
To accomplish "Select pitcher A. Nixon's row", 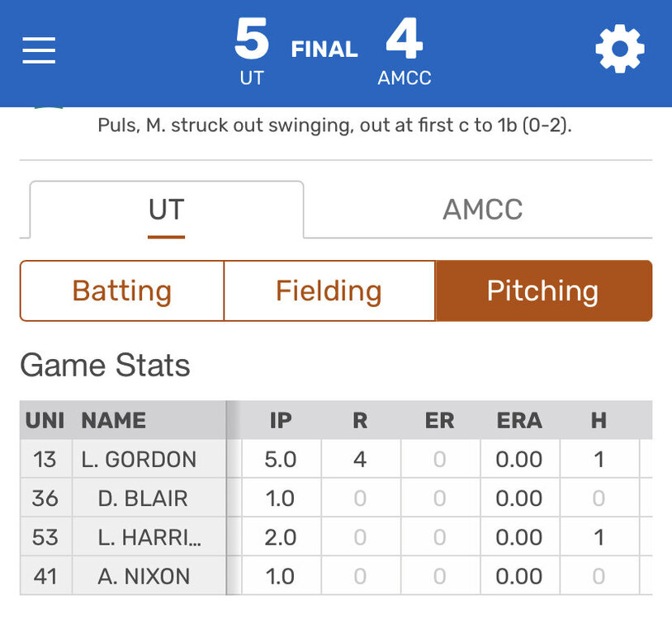I will (x=143, y=576).
